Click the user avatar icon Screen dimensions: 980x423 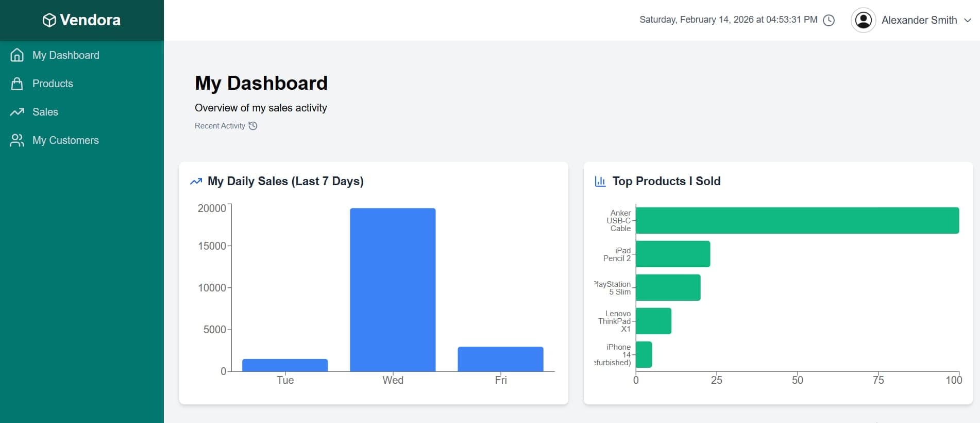864,20
